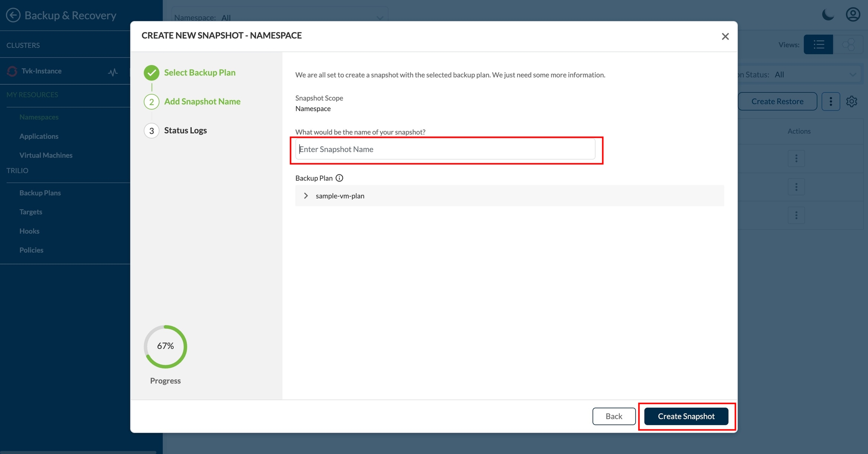This screenshot has width=868, height=454.
Task: Open kebab menu beside Create Restore
Action: pyautogui.click(x=831, y=101)
